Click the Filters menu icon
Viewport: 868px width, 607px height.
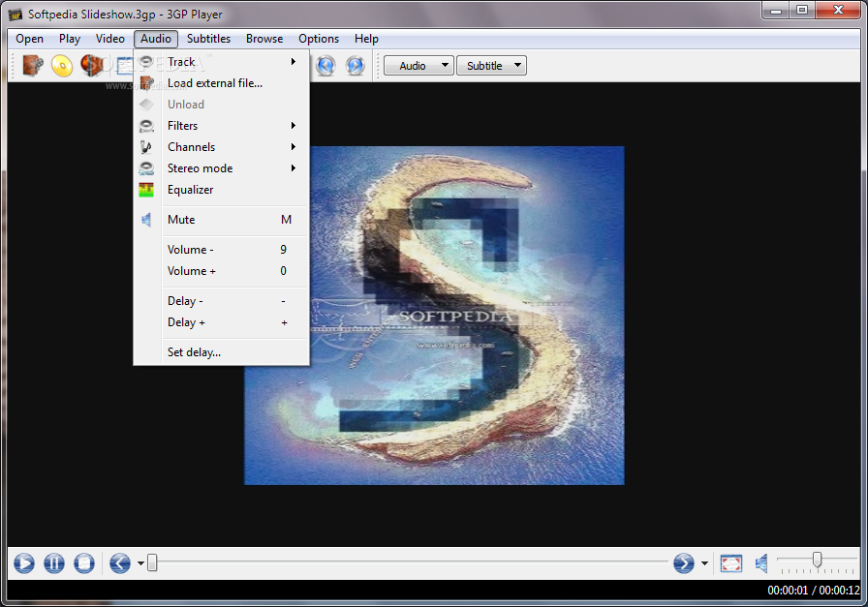pos(146,126)
